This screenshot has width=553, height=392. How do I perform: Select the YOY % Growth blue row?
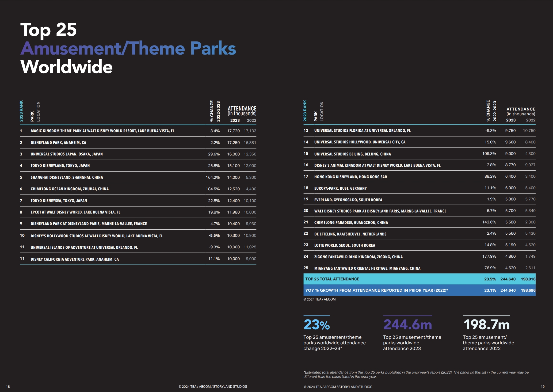[x=419, y=290]
